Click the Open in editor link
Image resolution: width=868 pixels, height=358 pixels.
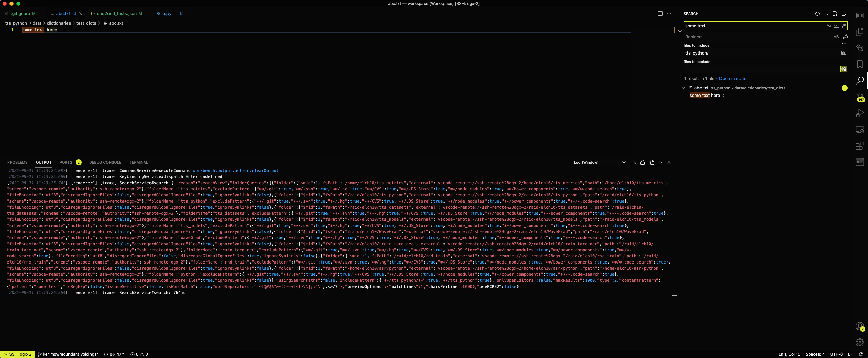[733, 78]
